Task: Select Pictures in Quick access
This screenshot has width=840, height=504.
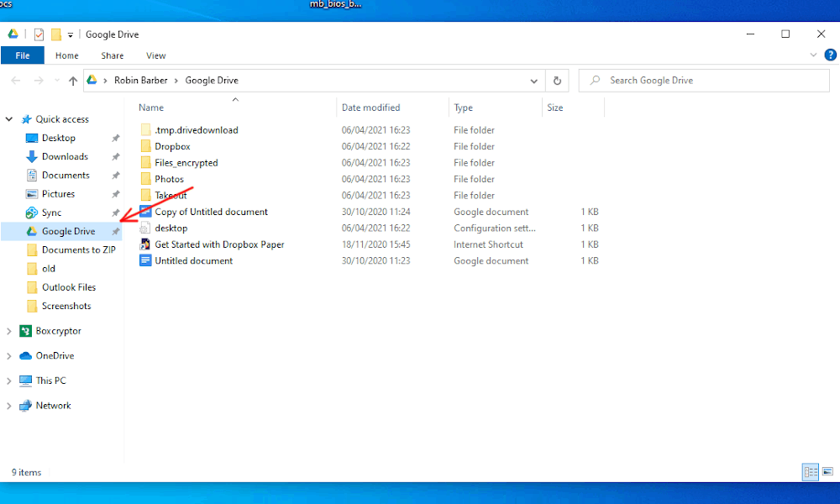Action: tap(59, 194)
